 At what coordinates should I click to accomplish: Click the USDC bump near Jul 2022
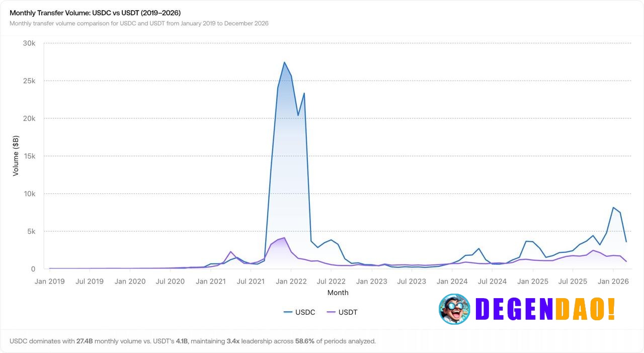(332, 240)
